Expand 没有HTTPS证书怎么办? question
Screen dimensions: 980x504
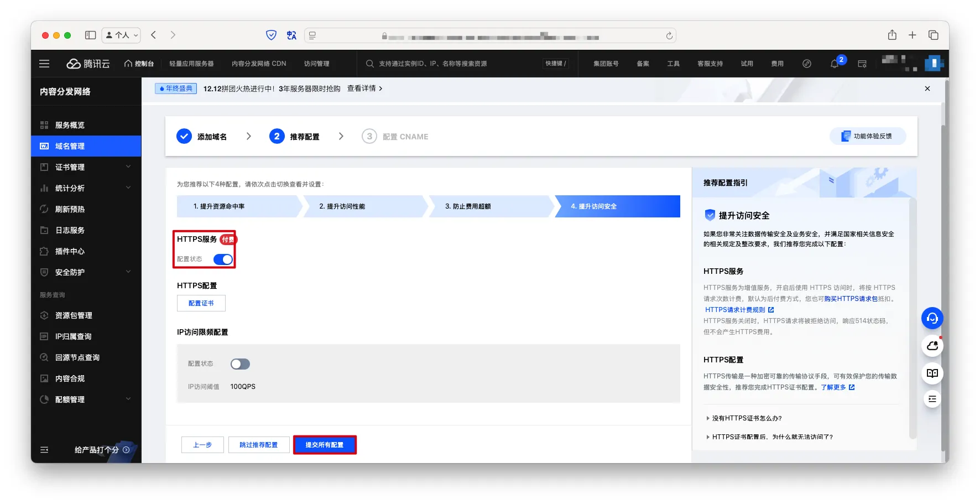746,418
